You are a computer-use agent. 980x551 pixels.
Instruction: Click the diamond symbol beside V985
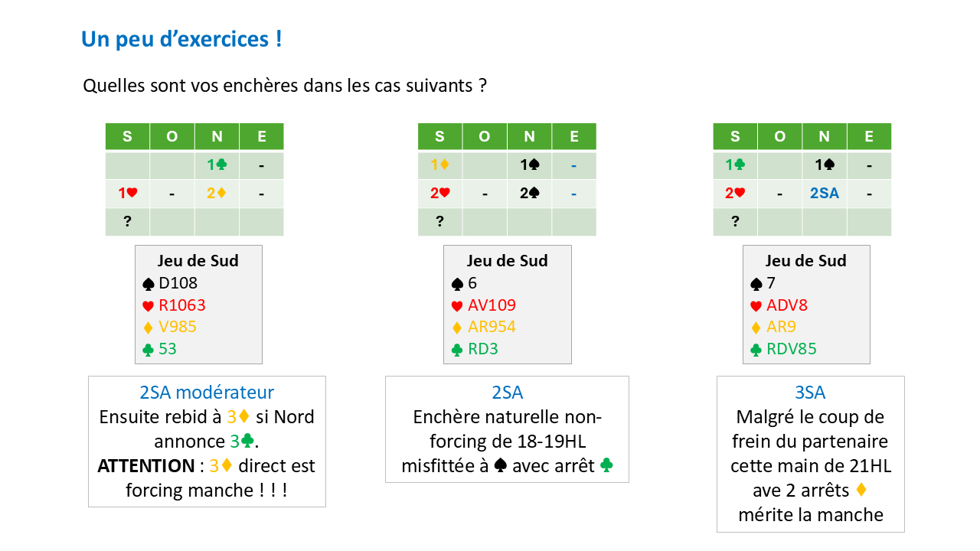[149, 328]
